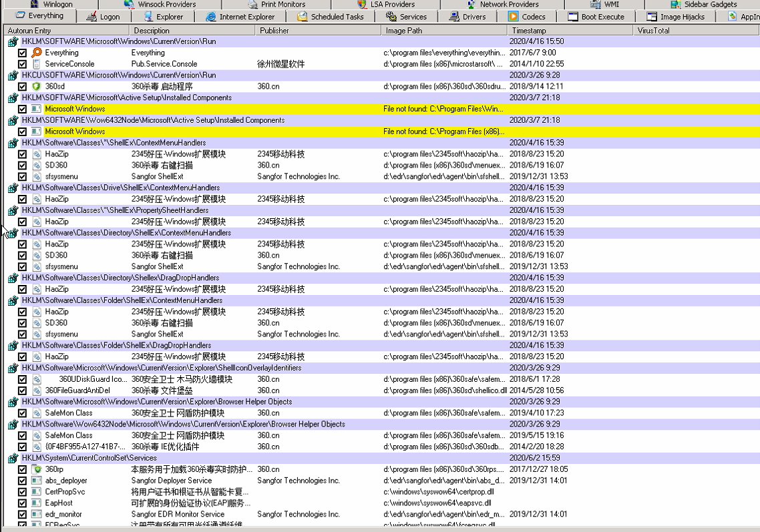Select HaoZip under Folder\ShellEx\DragDropHandlers

57,356
